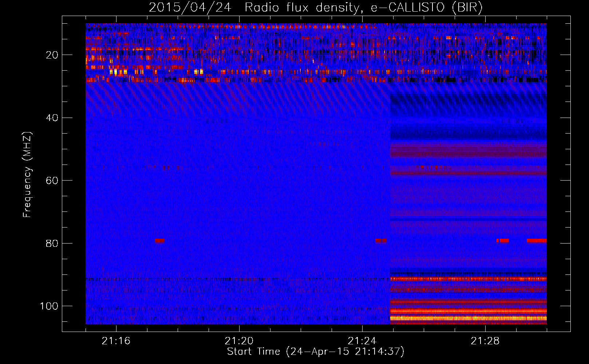
Task: Click the '60' frequency tick label
Action: click(52, 181)
